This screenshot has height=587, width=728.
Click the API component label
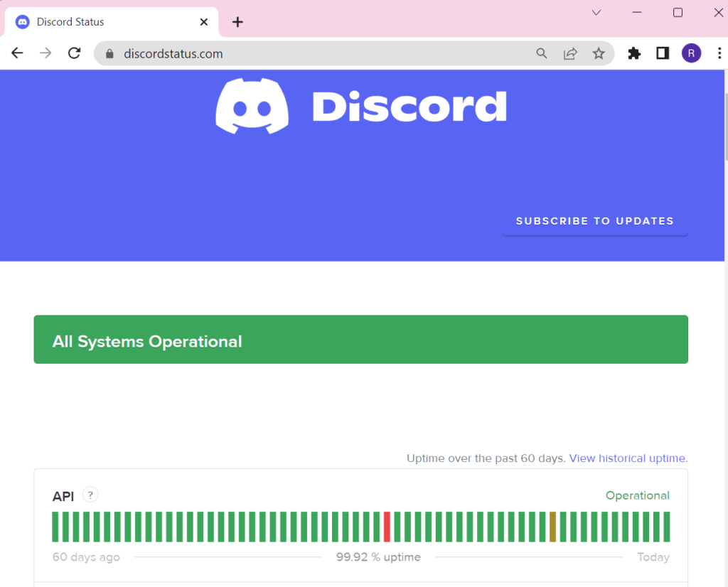(63, 496)
